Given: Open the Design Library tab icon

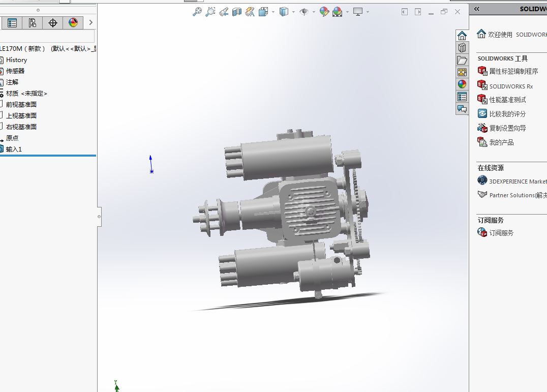Looking at the screenshot, I should point(462,48).
